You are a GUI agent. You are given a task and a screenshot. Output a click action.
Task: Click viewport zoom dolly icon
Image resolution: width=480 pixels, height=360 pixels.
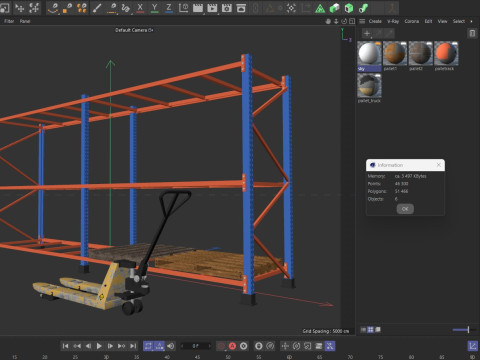click(336, 21)
